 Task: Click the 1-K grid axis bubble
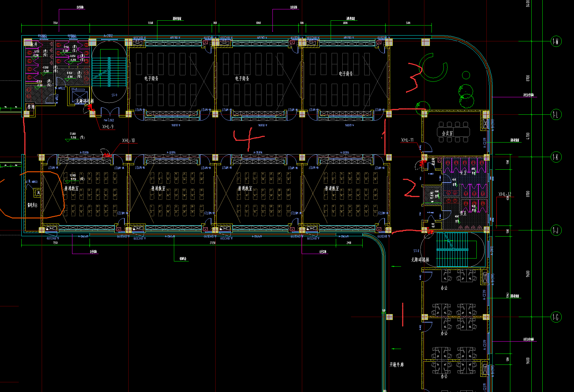(x=556, y=157)
